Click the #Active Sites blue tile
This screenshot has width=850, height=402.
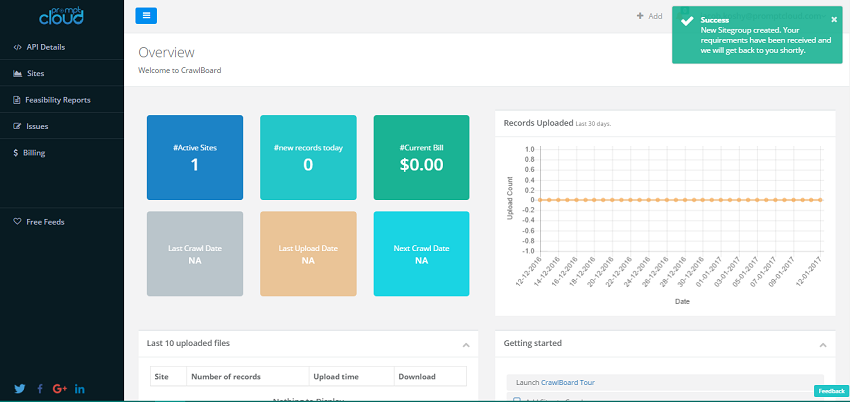click(195, 157)
